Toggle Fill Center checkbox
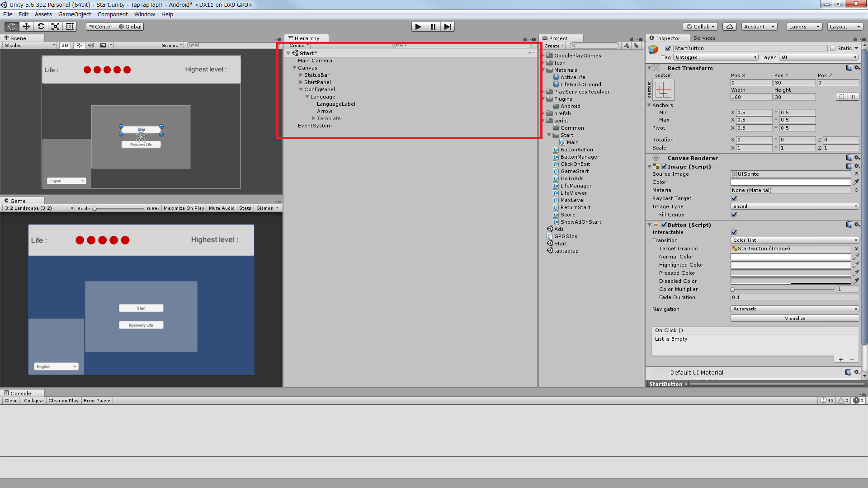868x488 pixels. point(734,215)
